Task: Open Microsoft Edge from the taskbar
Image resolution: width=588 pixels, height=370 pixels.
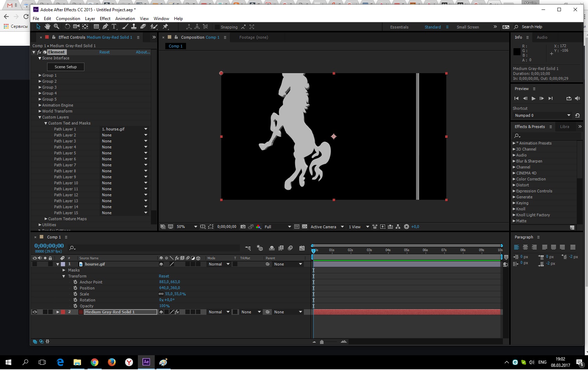Action: (x=60, y=362)
